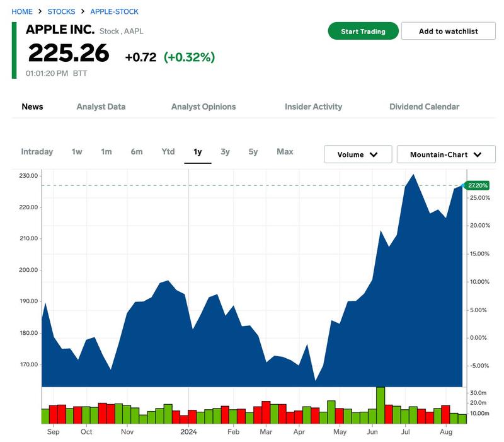Click the 01:01:20 PM timestamp
Image resolution: width=504 pixels, height=442 pixels.
point(47,73)
